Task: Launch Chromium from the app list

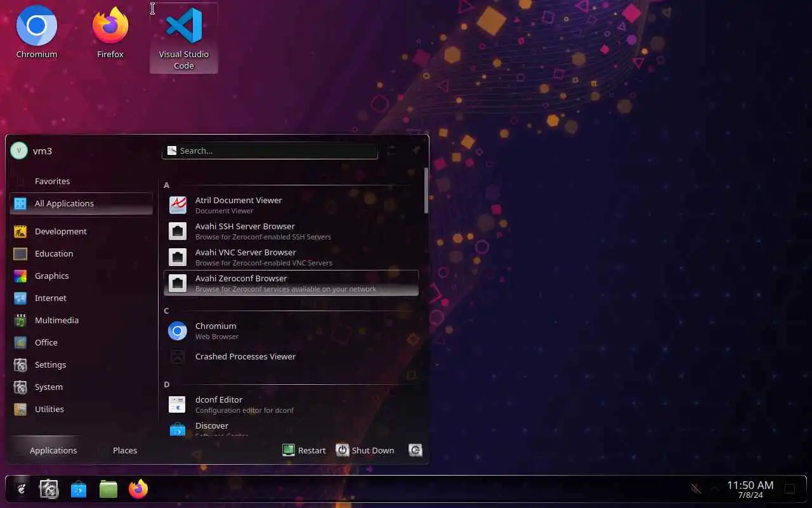Action: [291, 331]
